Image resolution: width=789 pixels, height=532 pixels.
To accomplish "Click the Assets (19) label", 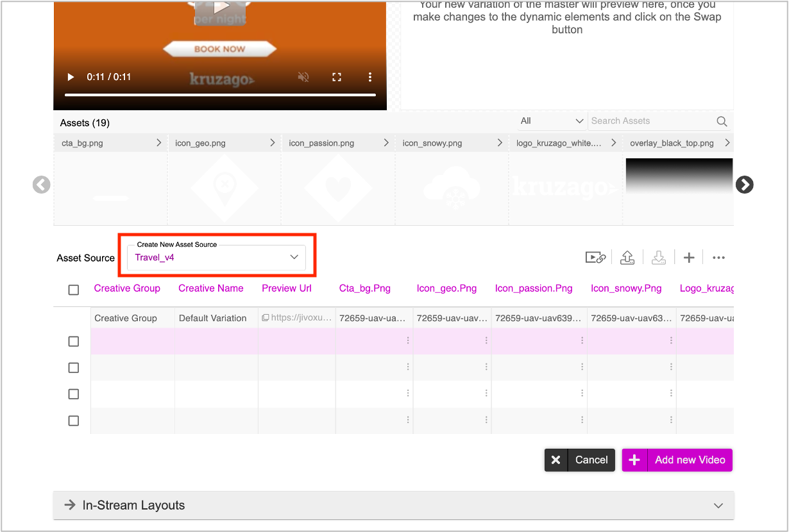I will pos(85,122).
